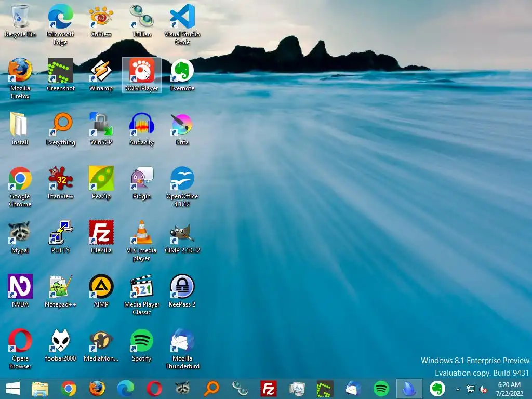The width and height of the screenshot is (532, 399).
Task: Open Everything search from the taskbar
Action: pyautogui.click(x=211, y=389)
